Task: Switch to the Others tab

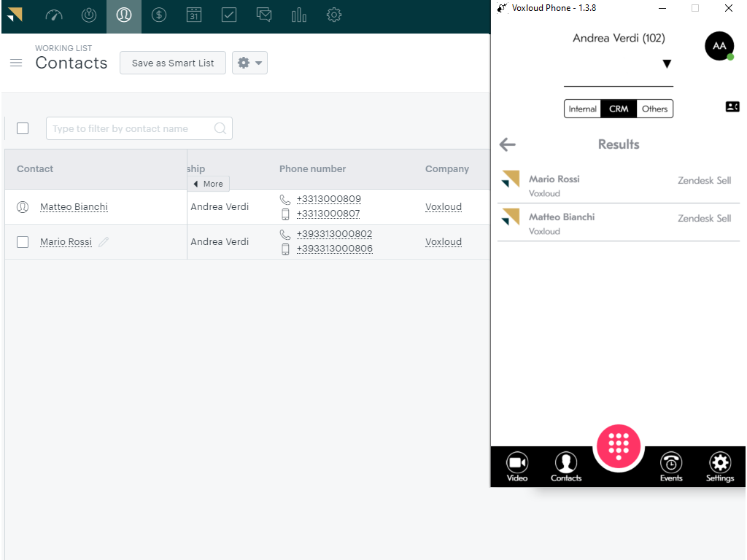Action: (654, 109)
